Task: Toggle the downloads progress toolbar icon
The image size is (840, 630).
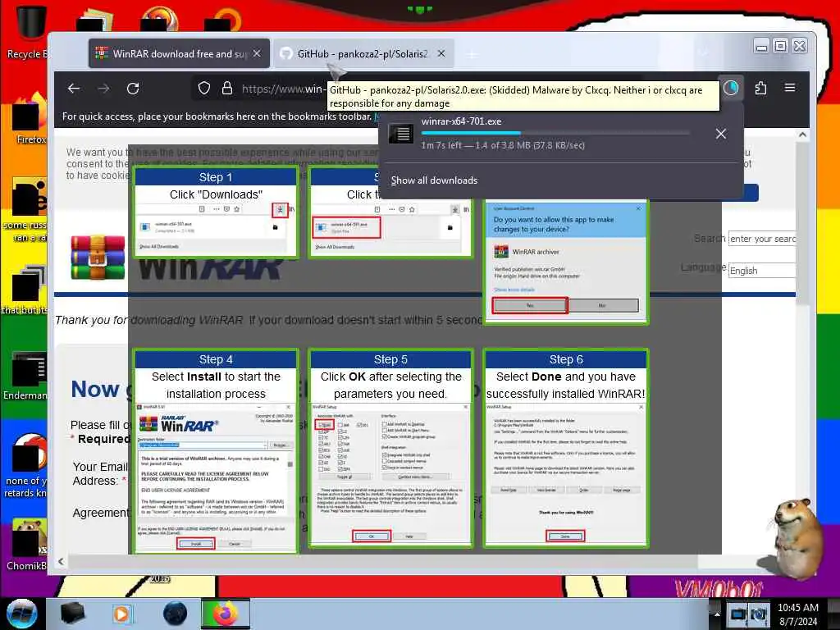Action: (731, 88)
